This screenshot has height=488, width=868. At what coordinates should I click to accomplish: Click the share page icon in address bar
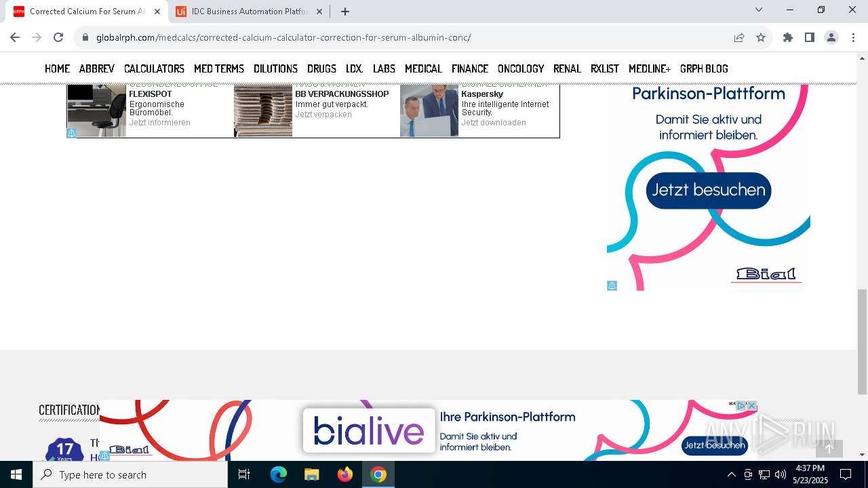(739, 37)
